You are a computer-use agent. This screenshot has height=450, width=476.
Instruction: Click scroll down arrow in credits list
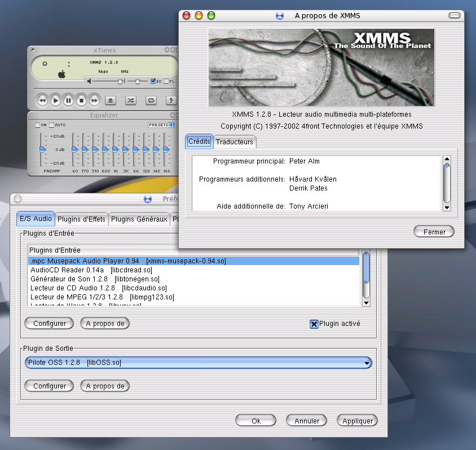[x=447, y=208]
